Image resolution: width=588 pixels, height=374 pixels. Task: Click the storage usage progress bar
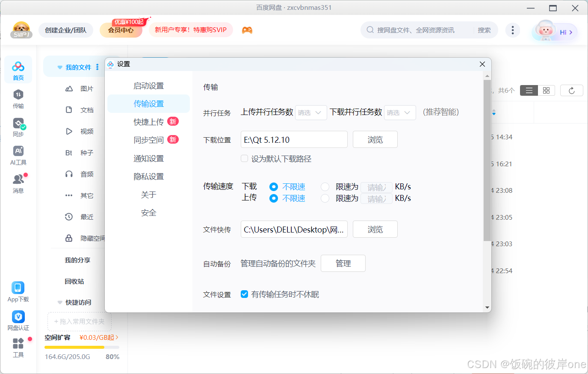point(82,347)
